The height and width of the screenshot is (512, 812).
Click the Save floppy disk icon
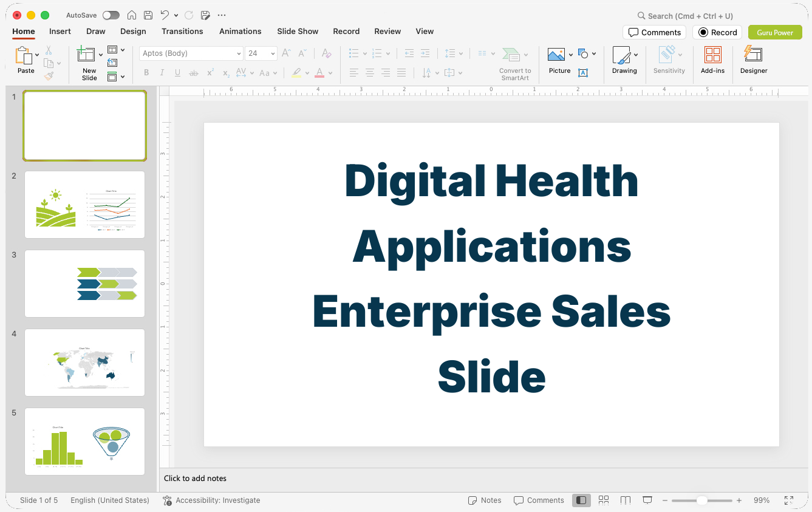[148, 15]
